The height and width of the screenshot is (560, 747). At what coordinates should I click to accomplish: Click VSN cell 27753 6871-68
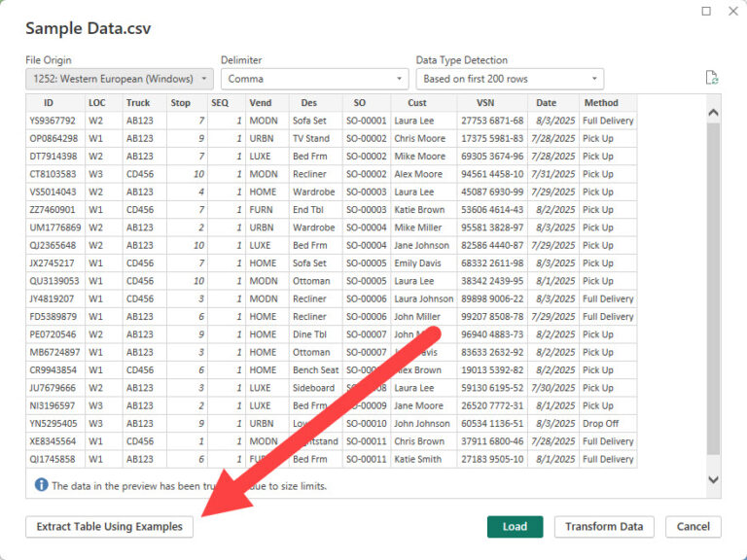[492, 121]
